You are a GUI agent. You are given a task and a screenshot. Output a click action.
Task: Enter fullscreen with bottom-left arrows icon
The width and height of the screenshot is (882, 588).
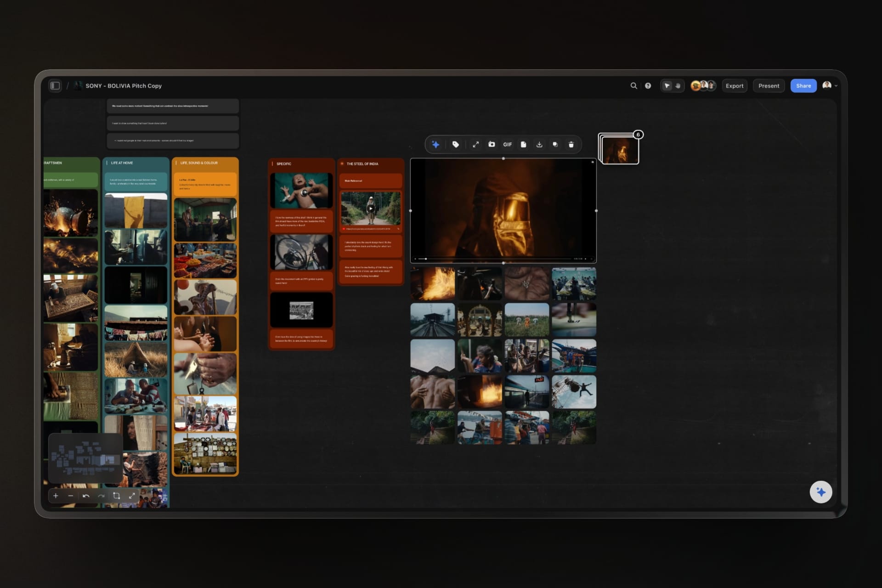[132, 496]
